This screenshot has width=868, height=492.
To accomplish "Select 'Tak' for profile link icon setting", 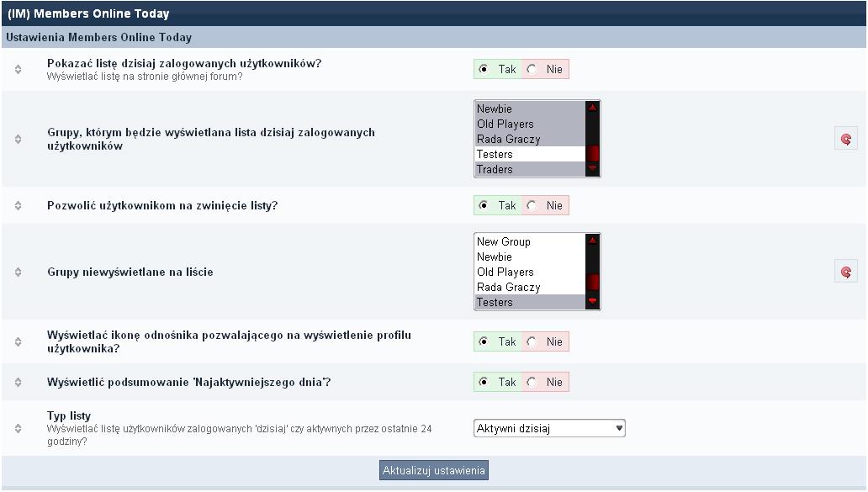I will coord(484,342).
